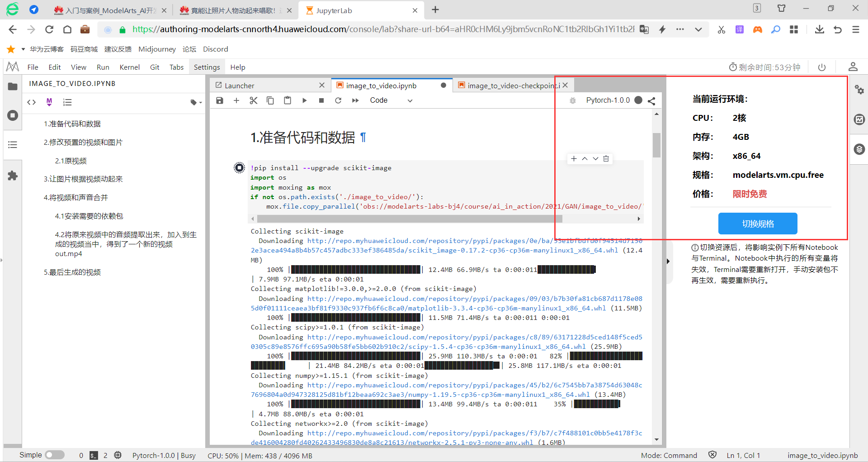Screen dimensions: 868x462
Task: Go to heading 4.1安装需要的依赖包
Action: point(89,216)
